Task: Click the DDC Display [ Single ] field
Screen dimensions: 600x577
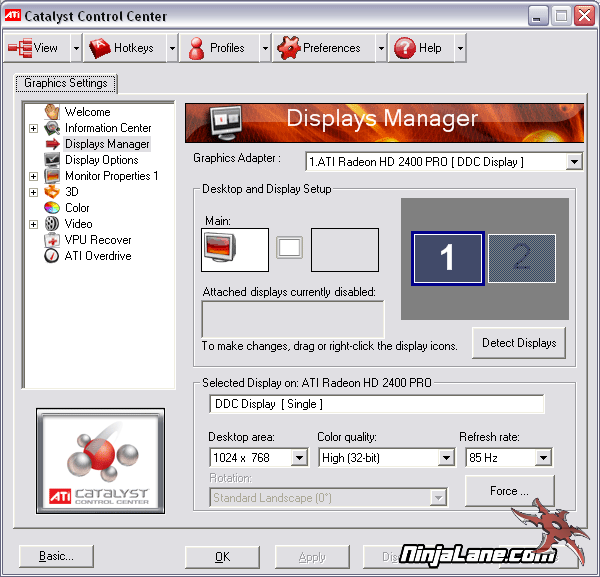Action: tap(377, 404)
